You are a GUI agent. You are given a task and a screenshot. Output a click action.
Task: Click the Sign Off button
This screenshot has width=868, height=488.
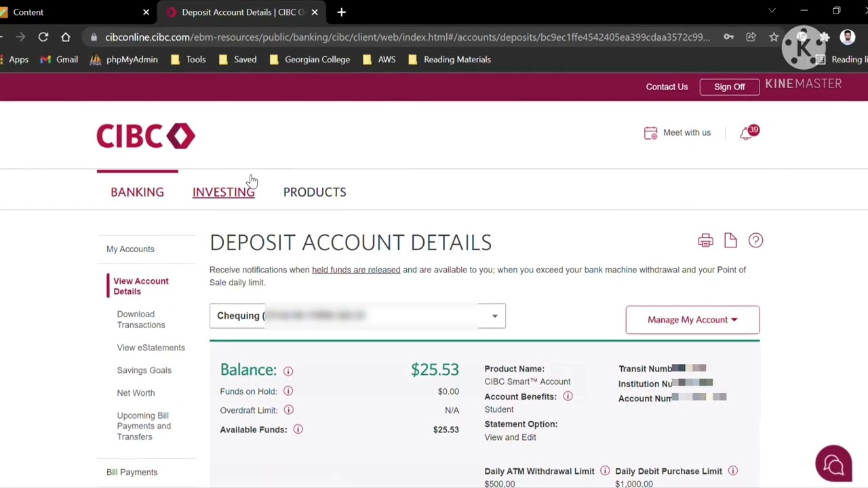(x=730, y=87)
